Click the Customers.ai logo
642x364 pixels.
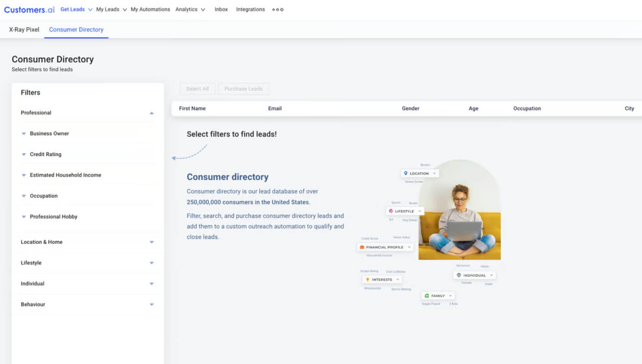[x=29, y=10]
